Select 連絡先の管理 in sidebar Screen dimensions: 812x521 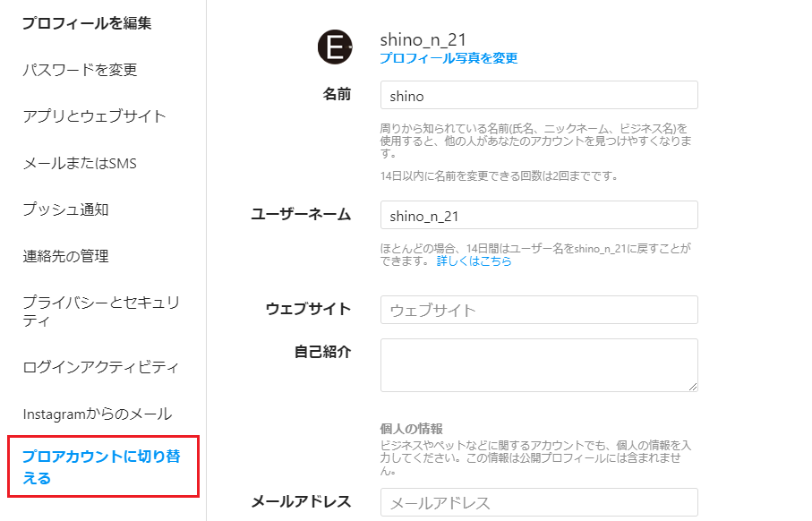point(65,256)
